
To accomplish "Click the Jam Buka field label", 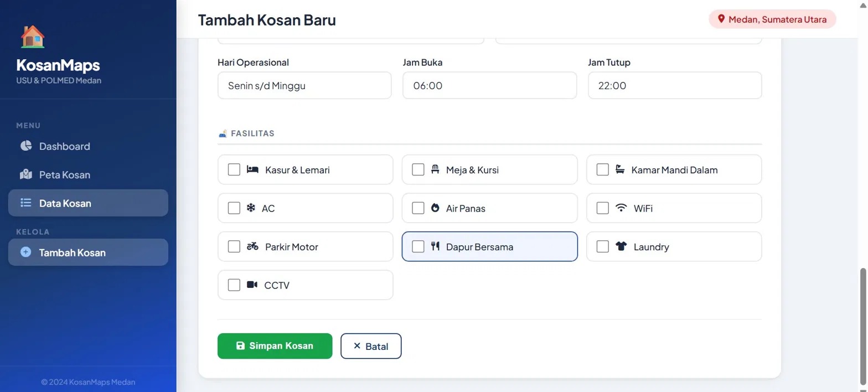I will click(422, 63).
